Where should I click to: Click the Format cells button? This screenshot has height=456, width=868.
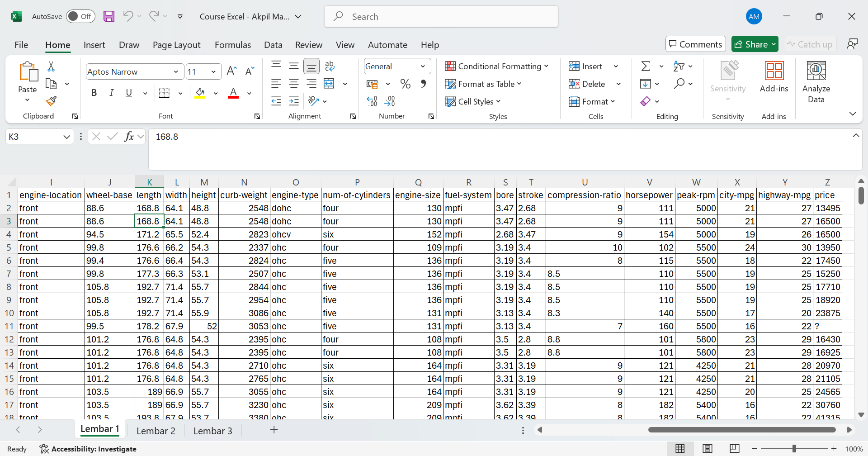click(x=592, y=101)
